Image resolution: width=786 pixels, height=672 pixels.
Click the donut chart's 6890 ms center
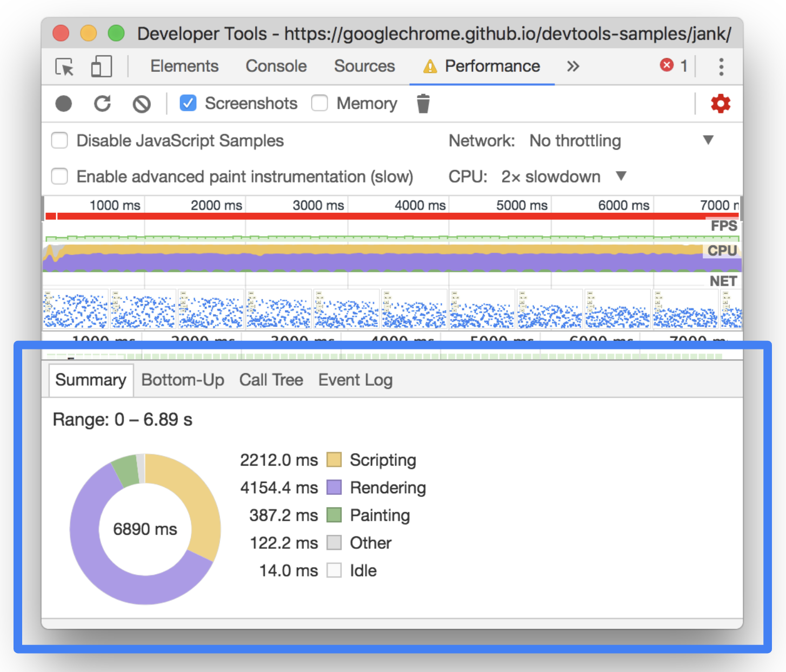click(145, 529)
